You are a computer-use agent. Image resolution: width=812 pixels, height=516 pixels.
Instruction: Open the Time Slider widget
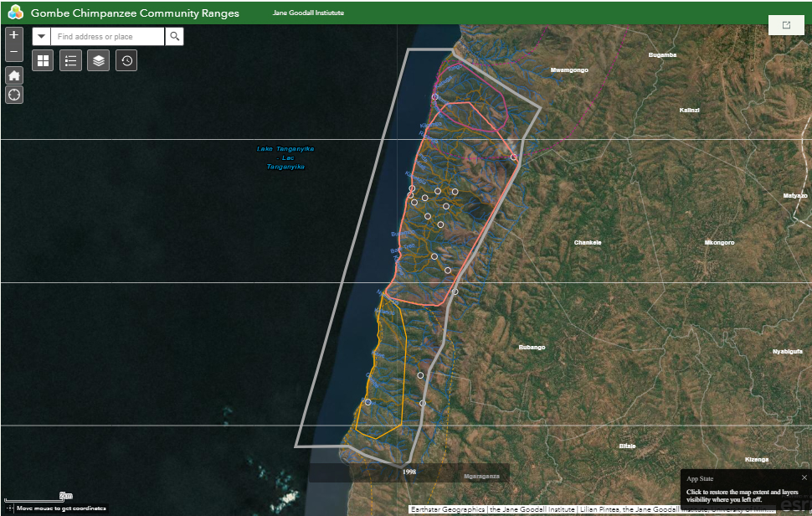click(126, 60)
